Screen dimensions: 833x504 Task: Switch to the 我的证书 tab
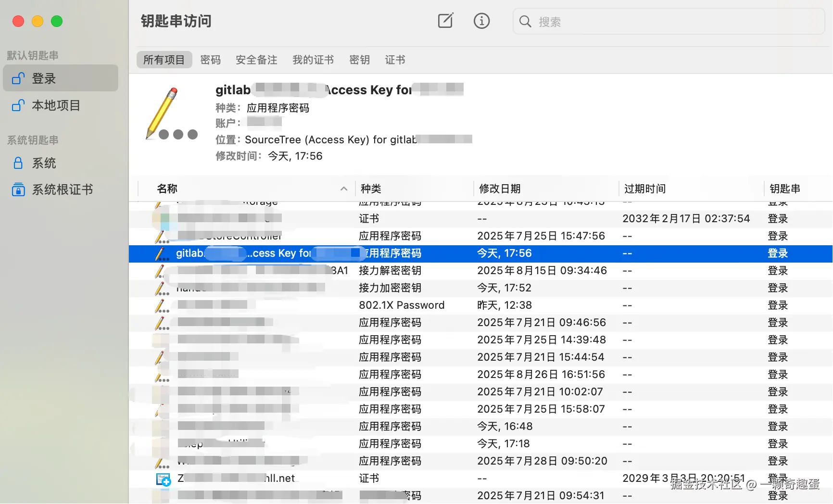314,60
